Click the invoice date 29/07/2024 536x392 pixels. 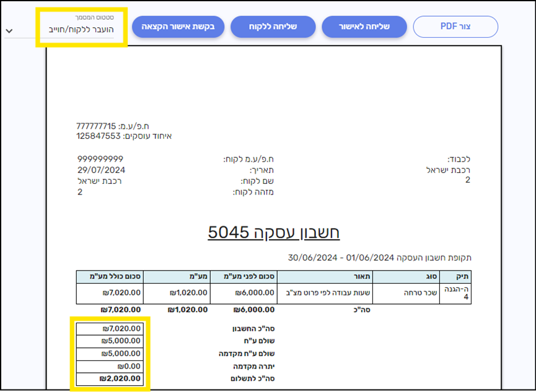point(101,170)
